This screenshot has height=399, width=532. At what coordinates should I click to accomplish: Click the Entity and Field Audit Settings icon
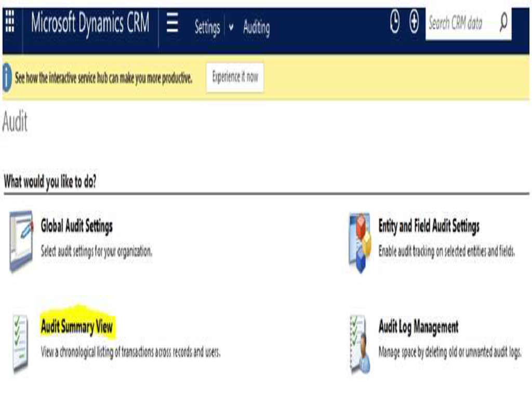pos(360,242)
